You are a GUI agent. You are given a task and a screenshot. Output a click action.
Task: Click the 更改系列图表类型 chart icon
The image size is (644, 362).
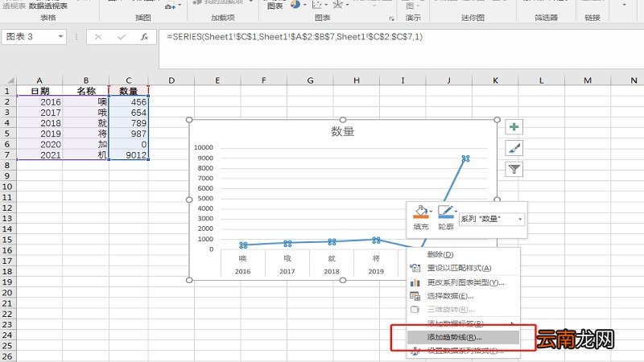click(415, 282)
